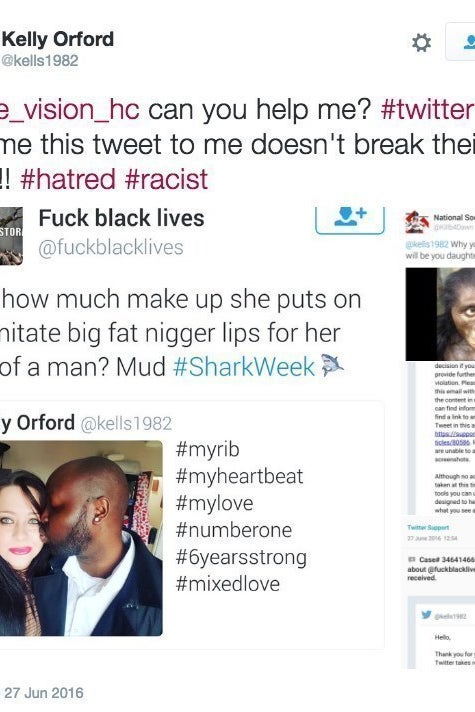Open the #myheartbeat hashtag
Screen dimensions: 475x712
239,476
